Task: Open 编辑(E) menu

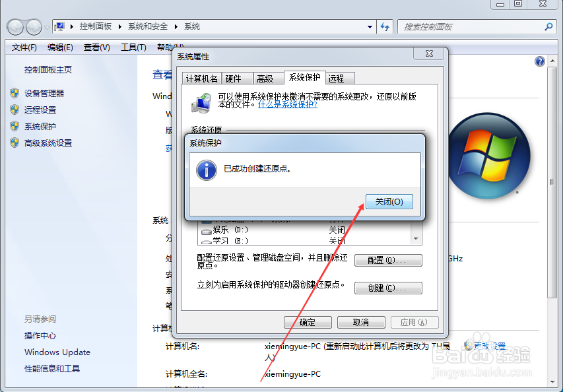Action: pyautogui.click(x=60, y=48)
